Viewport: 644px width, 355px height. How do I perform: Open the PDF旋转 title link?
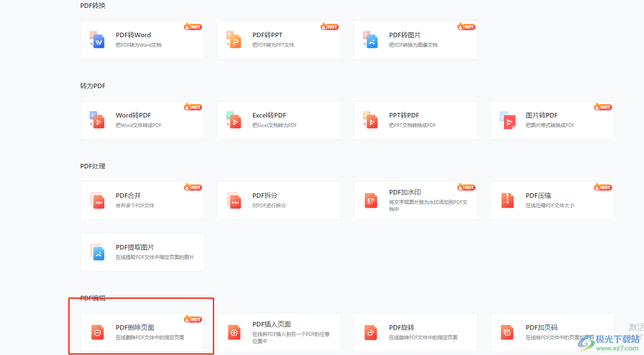tap(402, 328)
